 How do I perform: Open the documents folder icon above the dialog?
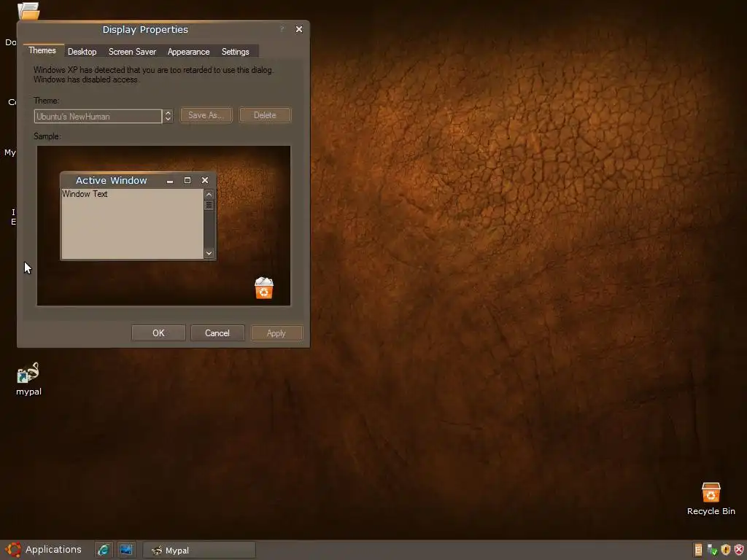pos(28,10)
